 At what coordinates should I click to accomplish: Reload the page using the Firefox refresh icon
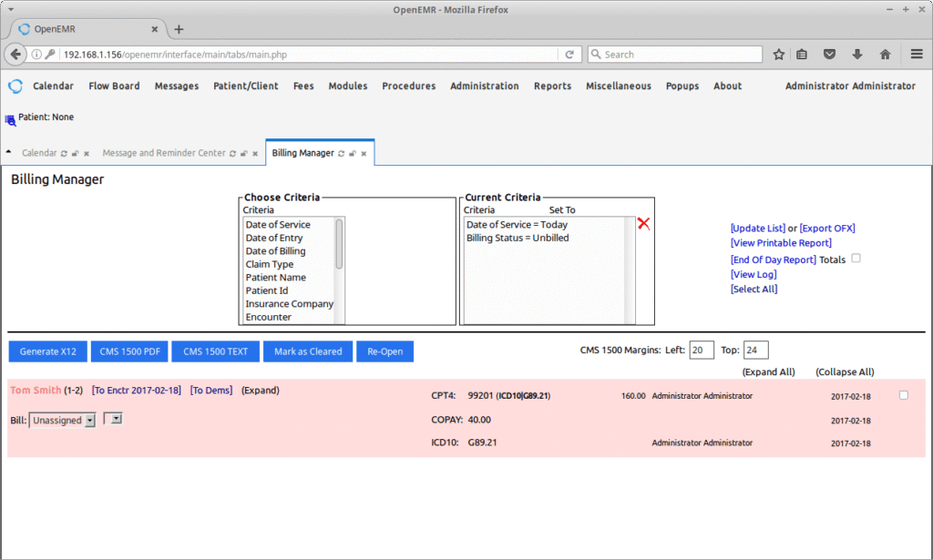[569, 54]
